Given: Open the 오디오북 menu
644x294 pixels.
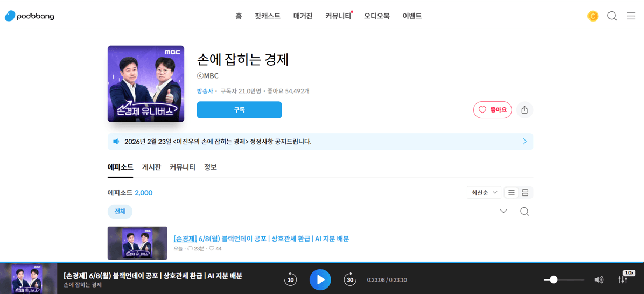Looking at the screenshot, I should [x=377, y=17].
